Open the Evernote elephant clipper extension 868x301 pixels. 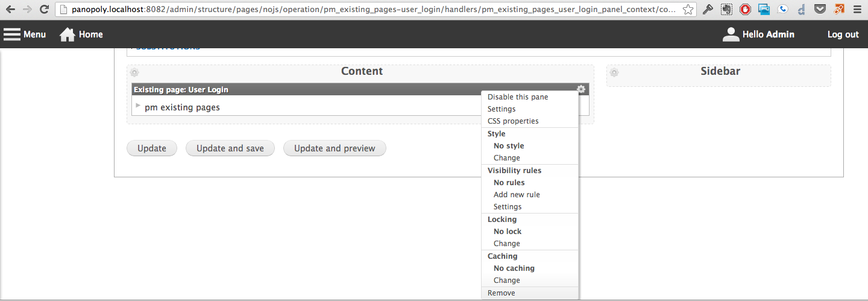[x=727, y=10]
